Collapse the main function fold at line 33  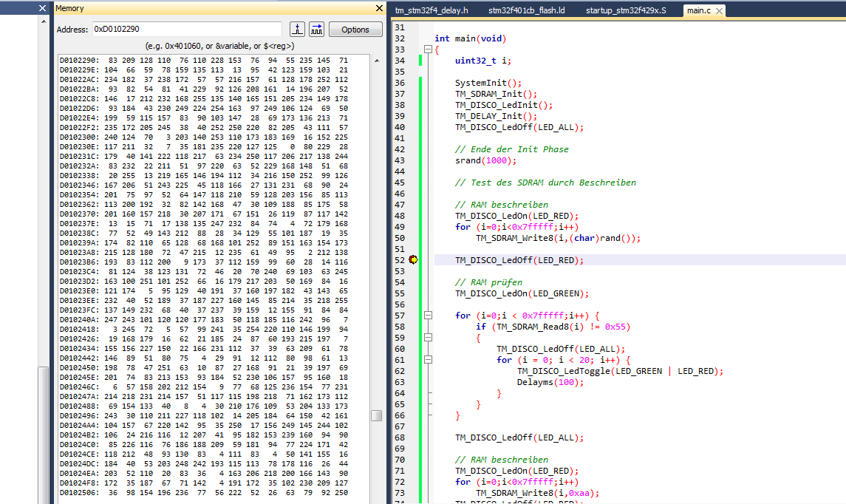pos(427,50)
